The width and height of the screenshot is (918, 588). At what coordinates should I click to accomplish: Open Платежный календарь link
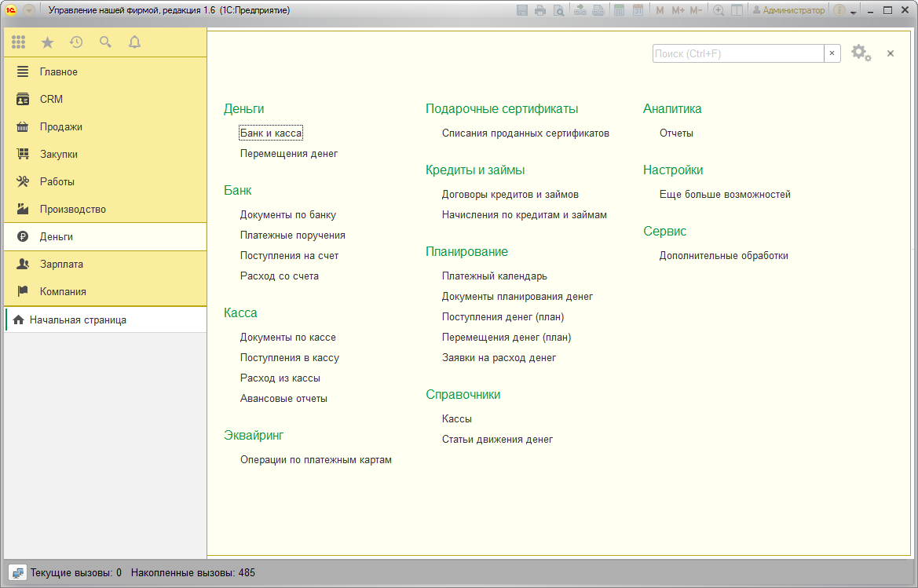494,276
